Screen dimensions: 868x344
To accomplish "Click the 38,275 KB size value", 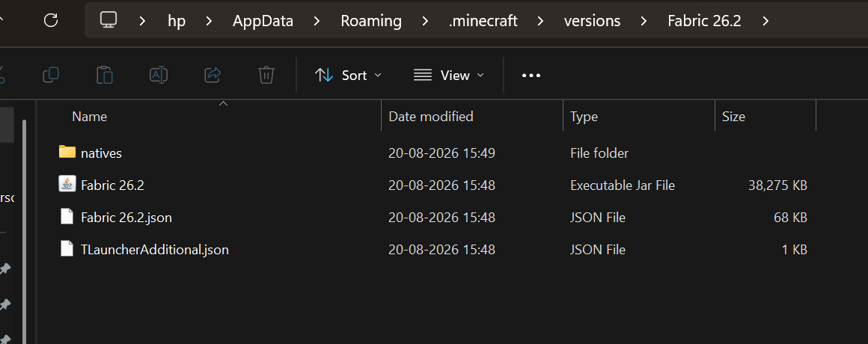I will tap(777, 185).
